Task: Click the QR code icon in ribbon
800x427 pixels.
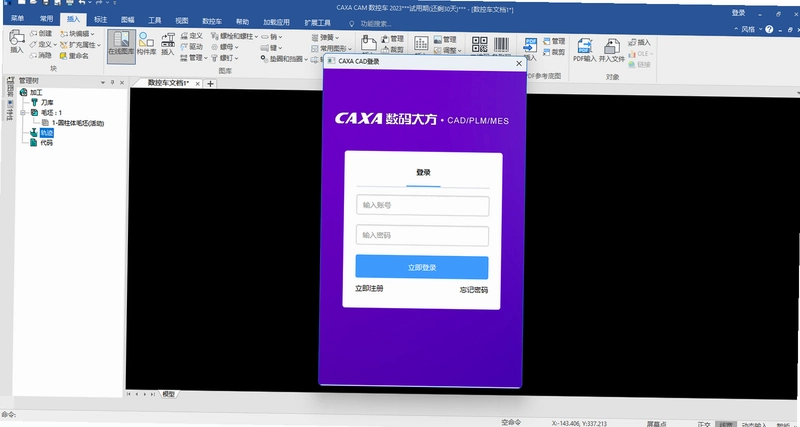Action: [479, 44]
